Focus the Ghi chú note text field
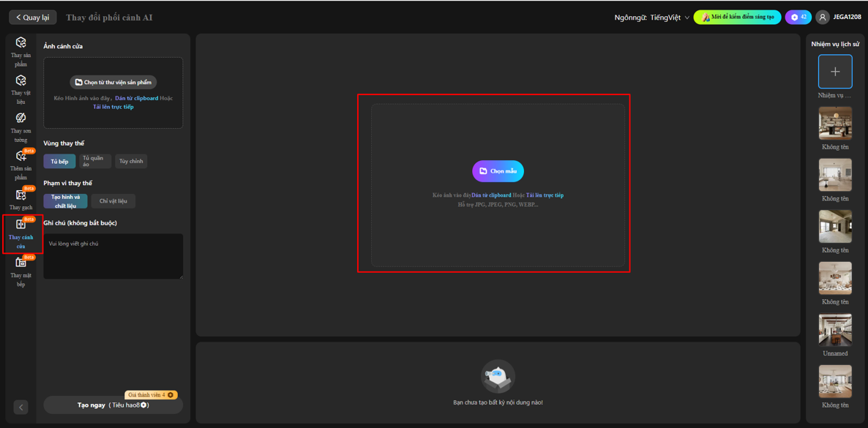 113,256
